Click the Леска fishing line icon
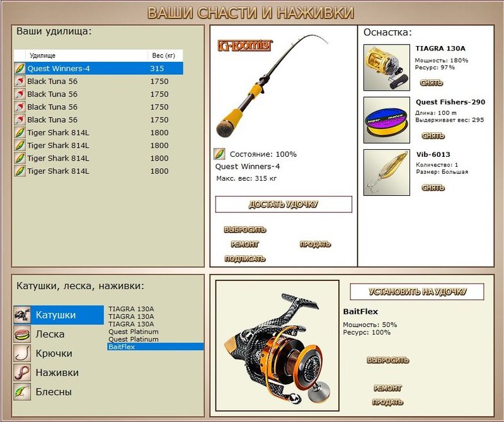 22,334
